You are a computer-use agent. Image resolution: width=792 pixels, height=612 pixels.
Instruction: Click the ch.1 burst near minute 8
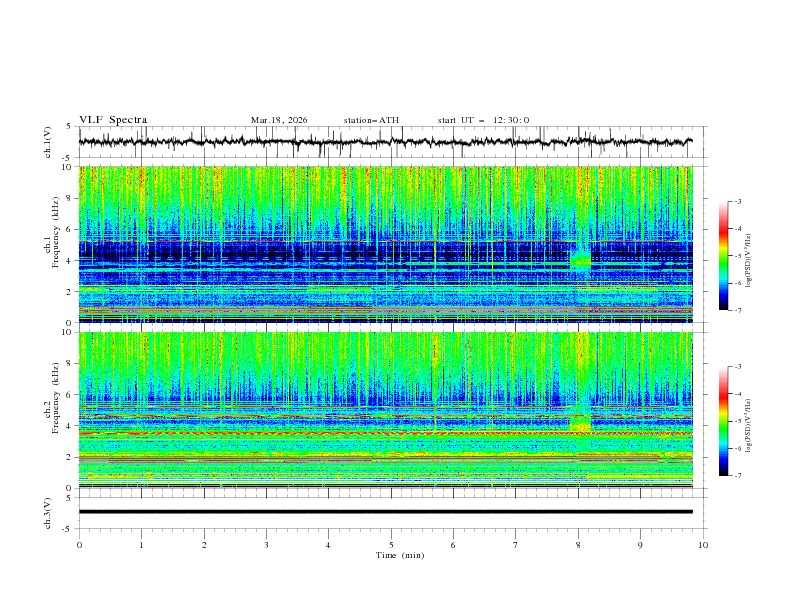click(580, 261)
